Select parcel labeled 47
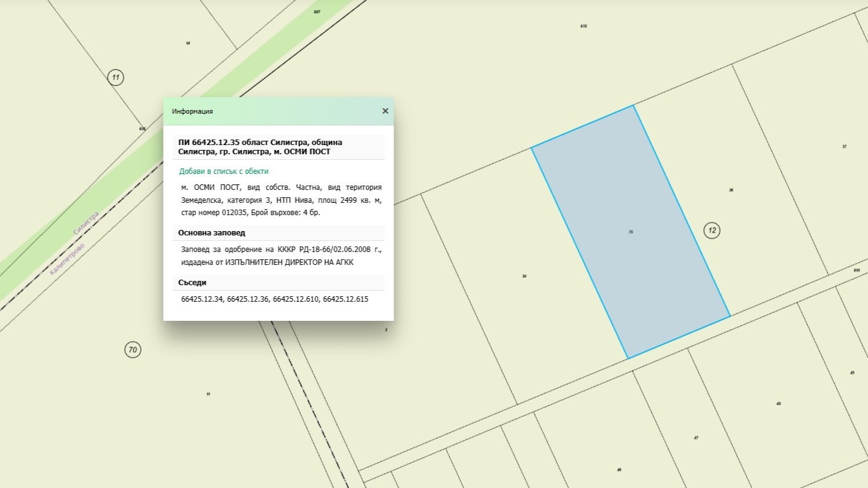The image size is (868, 488). (x=696, y=438)
